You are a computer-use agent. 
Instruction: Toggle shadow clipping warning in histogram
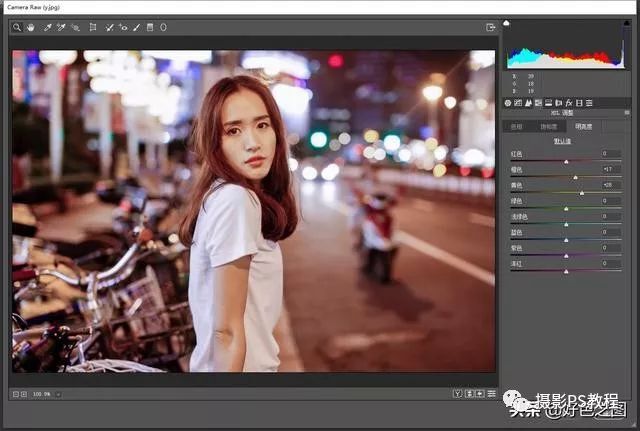pyautogui.click(x=506, y=23)
